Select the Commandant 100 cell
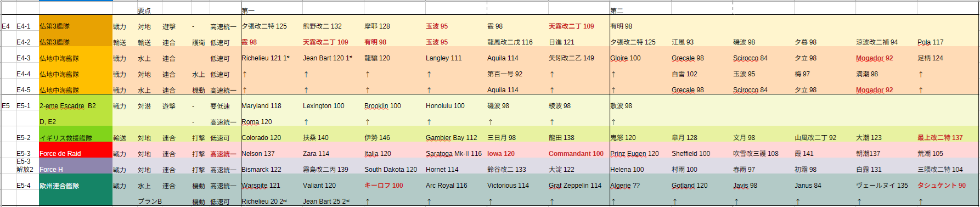 click(x=579, y=154)
